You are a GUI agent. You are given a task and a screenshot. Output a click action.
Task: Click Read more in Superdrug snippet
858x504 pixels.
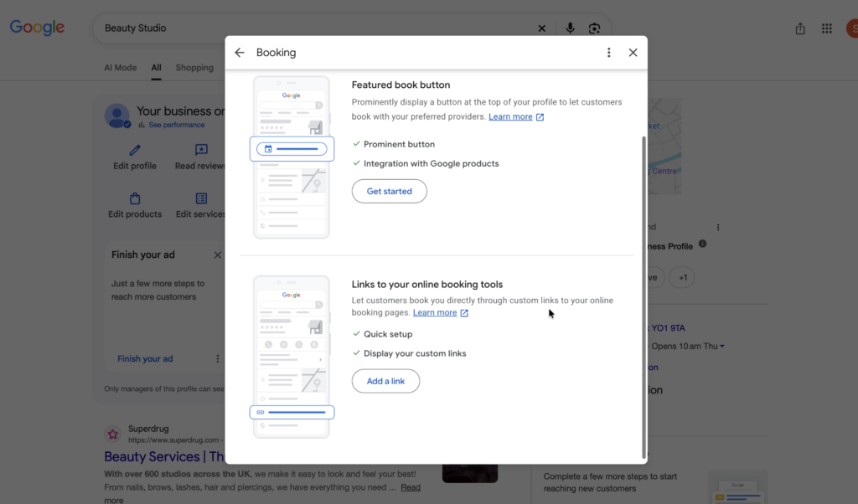[411, 487]
